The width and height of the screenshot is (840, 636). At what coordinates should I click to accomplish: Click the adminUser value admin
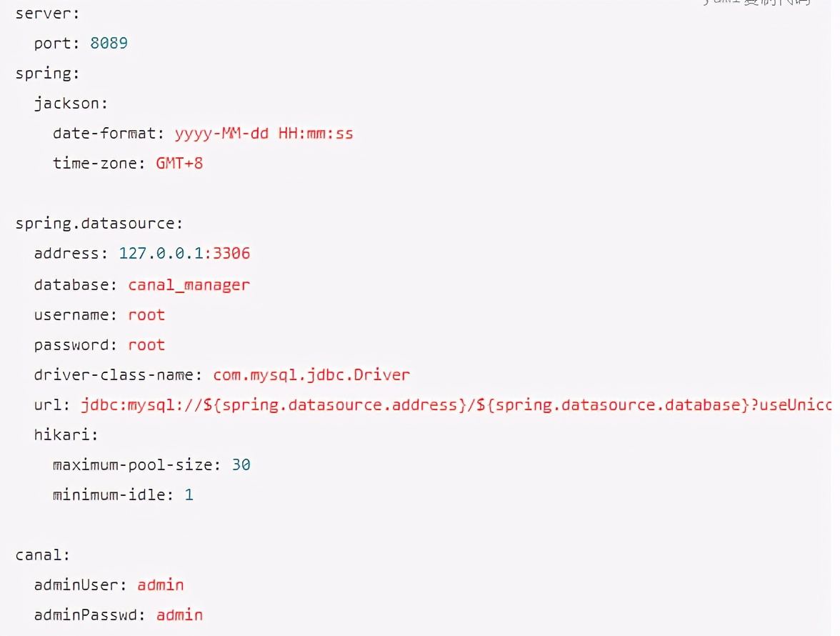tap(161, 585)
